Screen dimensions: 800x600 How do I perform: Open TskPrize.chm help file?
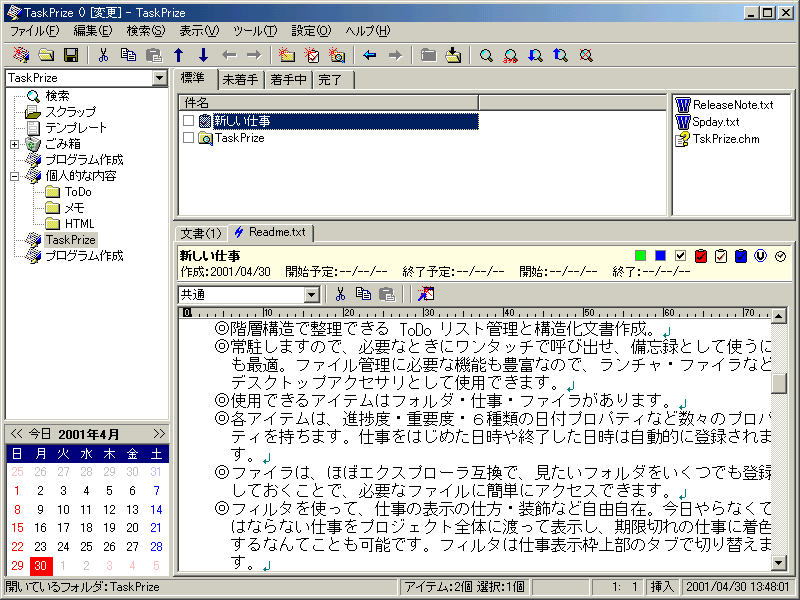(717, 139)
